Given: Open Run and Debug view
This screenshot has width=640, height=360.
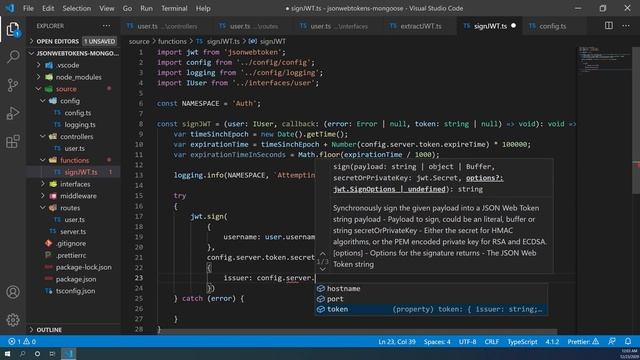Looking at the screenshot, I should (13, 113).
